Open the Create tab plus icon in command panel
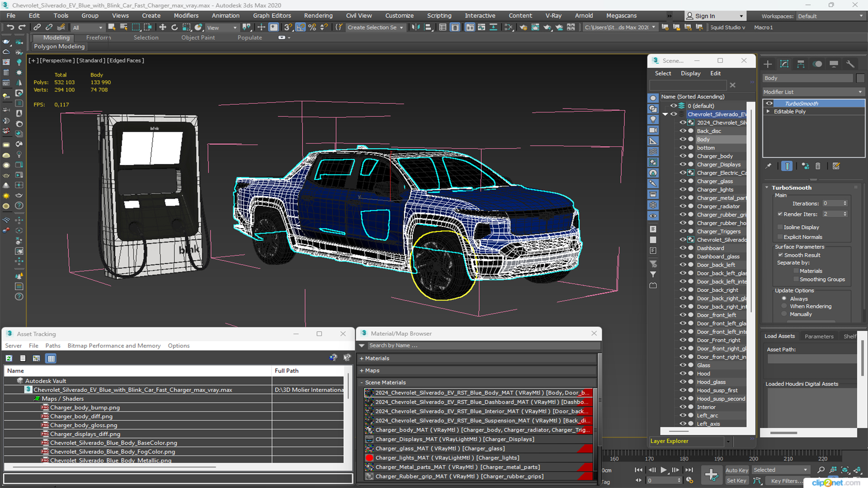 pos(768,64)
